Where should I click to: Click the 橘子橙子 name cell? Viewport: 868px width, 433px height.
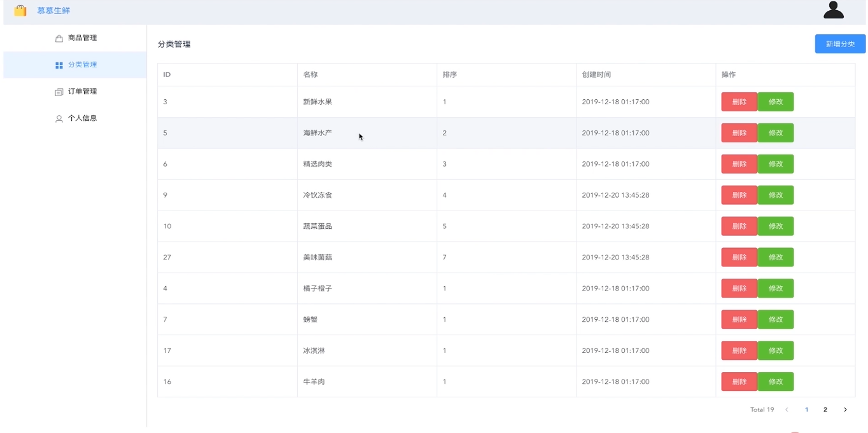click(367, 289)
